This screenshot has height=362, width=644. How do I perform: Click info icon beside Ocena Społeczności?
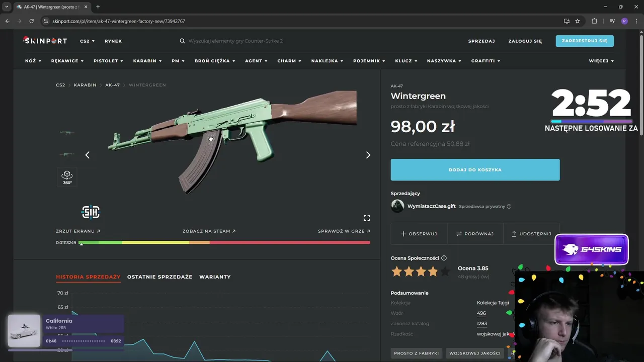[444, 258]
